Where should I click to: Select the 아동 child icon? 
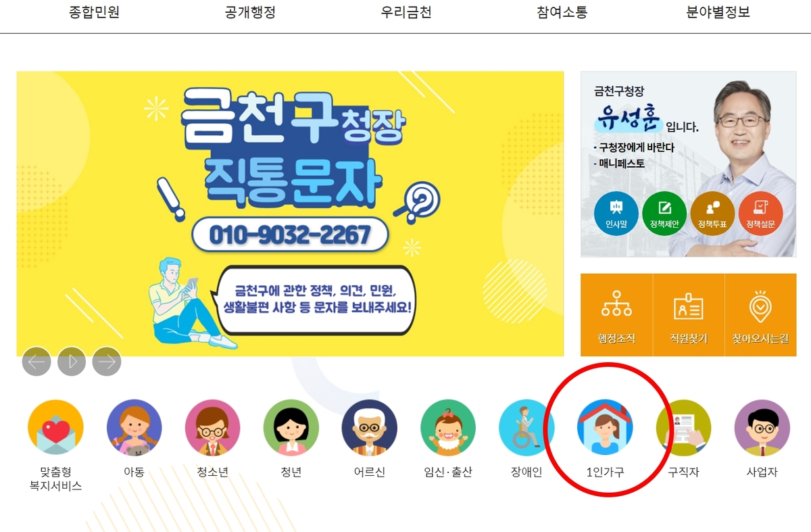[134, 427]
